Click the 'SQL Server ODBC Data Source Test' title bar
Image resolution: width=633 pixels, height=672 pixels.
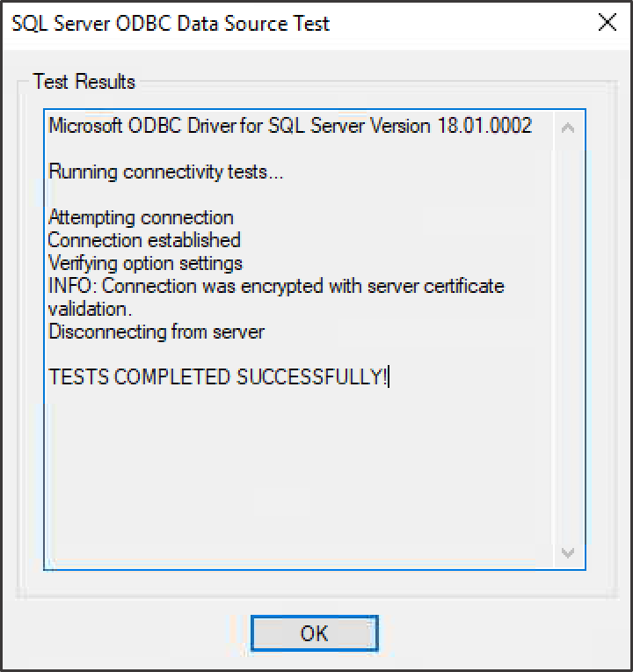[x=171, y=23]
